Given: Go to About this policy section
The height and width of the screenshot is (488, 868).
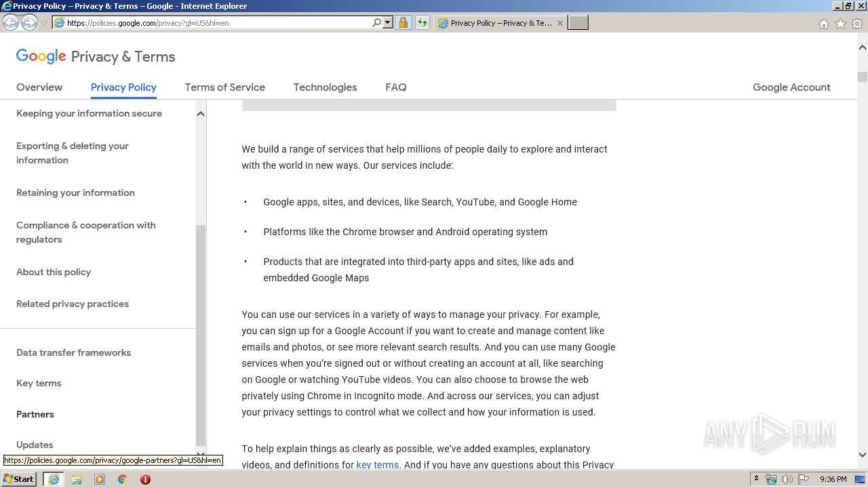Looking at the screenshot, I should click(54, 272).
